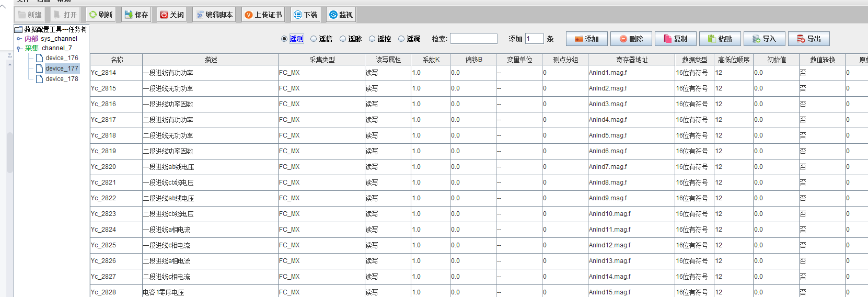Click the Add (添加) button
The height and width of the screenshot is (297, 868).
[x=586, y=39]
